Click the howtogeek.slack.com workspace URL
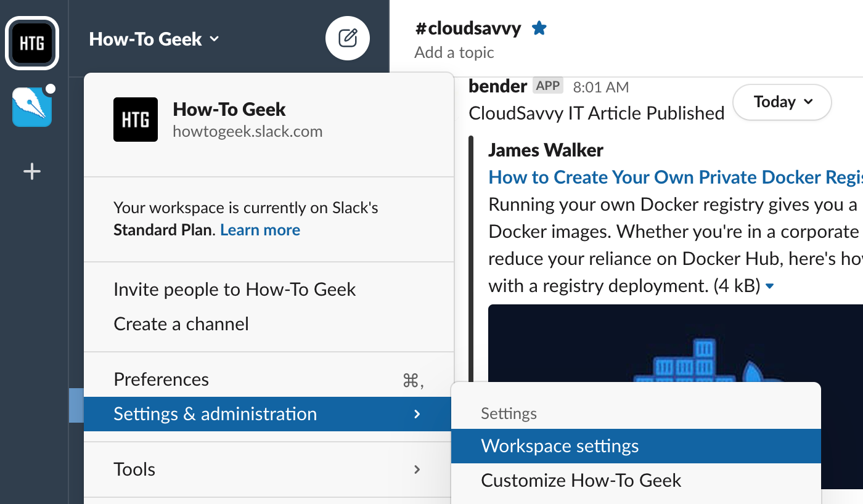The image size is (863, 504). pyautogui.click(x=248, y=131)
